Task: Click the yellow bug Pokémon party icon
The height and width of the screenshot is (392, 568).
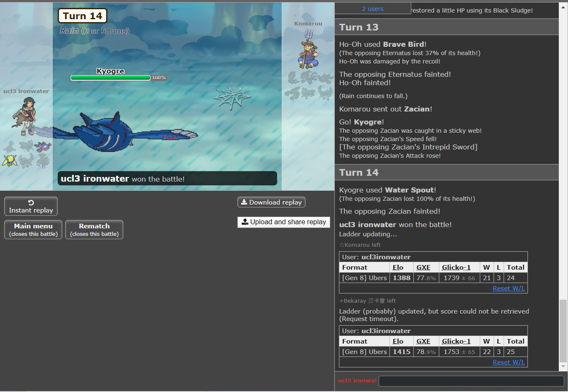Action: 9,160
